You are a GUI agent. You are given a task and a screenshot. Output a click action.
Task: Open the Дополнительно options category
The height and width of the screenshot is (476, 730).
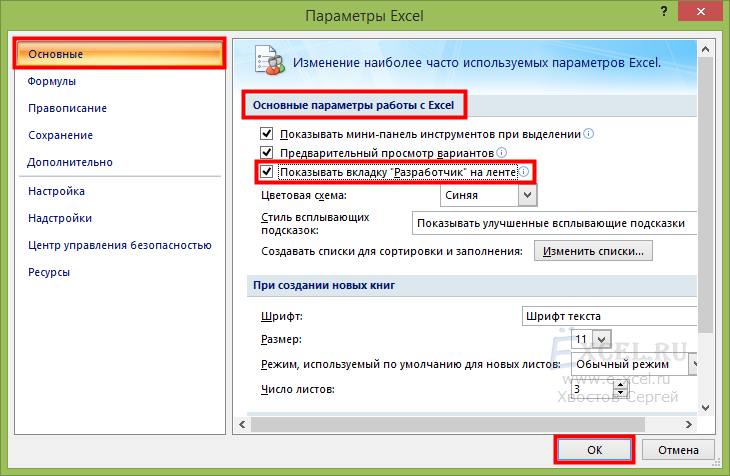pos(70,162)
